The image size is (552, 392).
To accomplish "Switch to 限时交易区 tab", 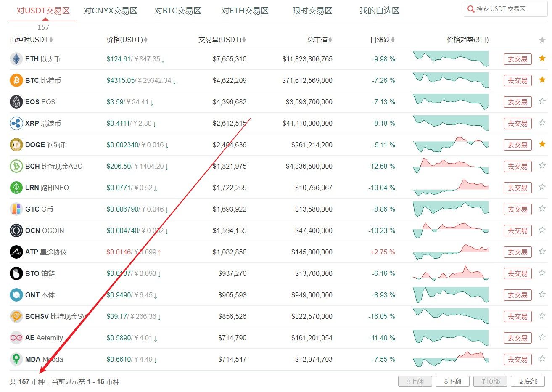I will pos(312,11).
